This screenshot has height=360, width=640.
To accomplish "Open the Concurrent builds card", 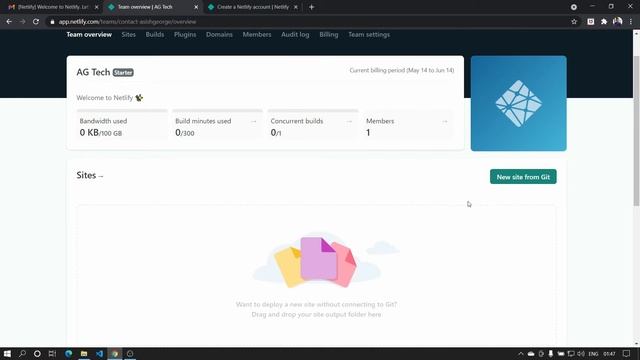I will click(x=313, y=124).
